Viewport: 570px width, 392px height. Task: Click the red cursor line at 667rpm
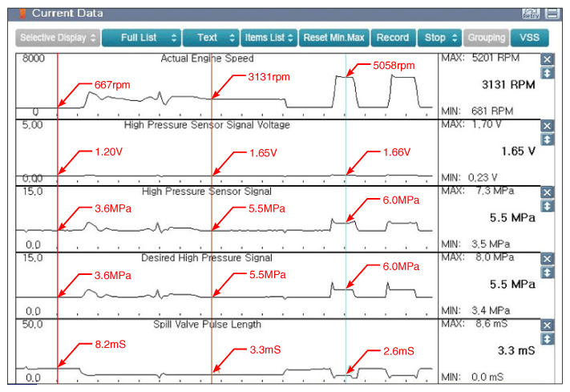coord(58,218)
